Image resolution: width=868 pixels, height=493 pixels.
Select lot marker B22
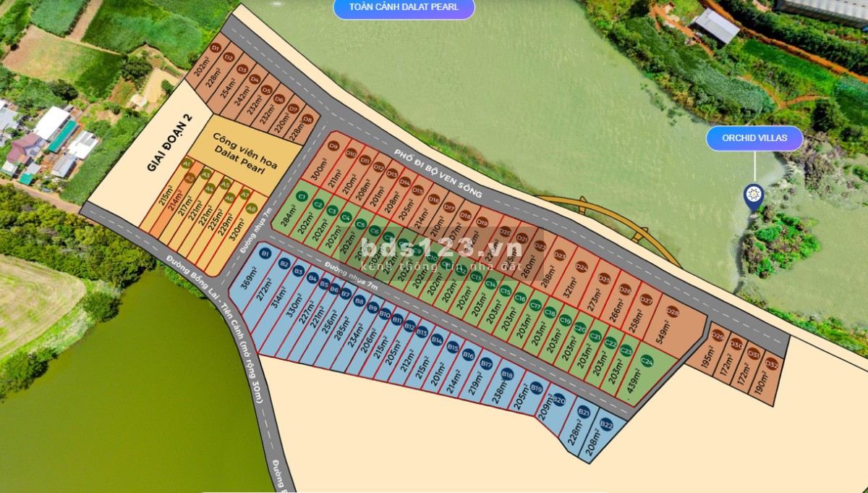click(606, 426)
